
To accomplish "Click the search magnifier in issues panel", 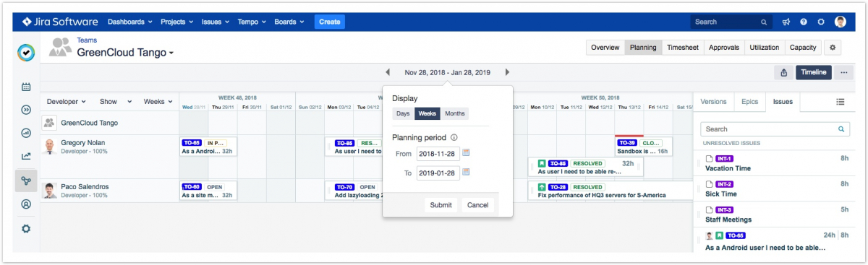I will pos(841,129).
